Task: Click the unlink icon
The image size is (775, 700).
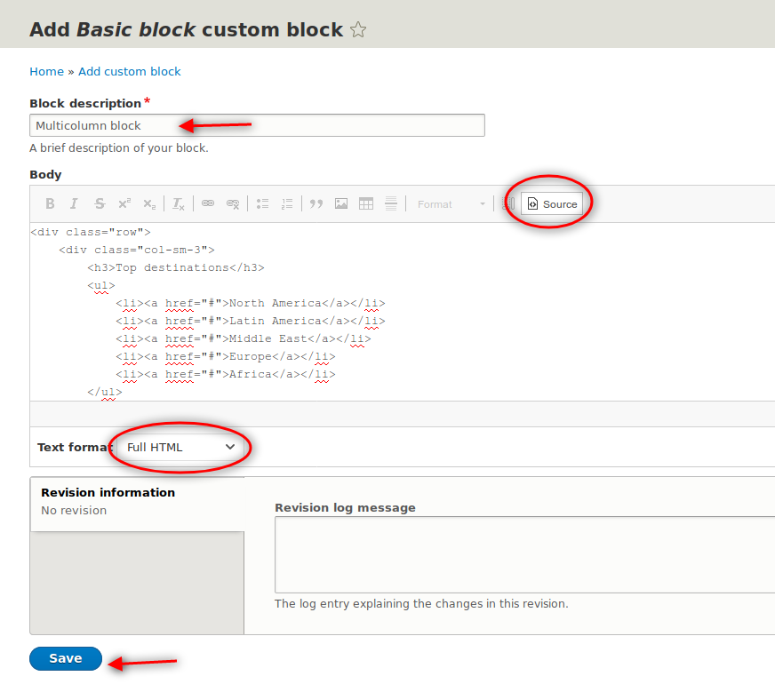Action: pos(233,203)
